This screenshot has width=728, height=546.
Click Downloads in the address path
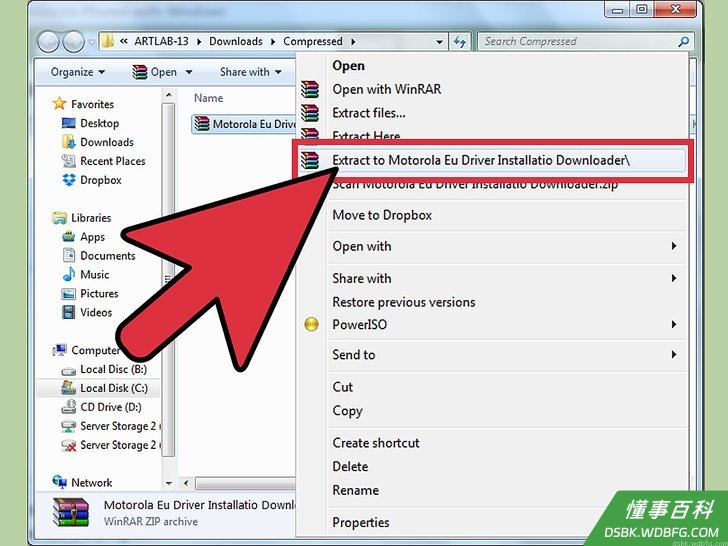[236, 41]
